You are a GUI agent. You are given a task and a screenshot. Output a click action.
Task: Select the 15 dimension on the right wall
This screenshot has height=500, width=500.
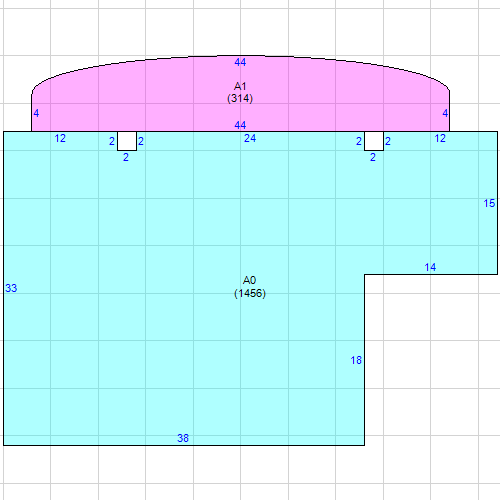coord(489,203)
